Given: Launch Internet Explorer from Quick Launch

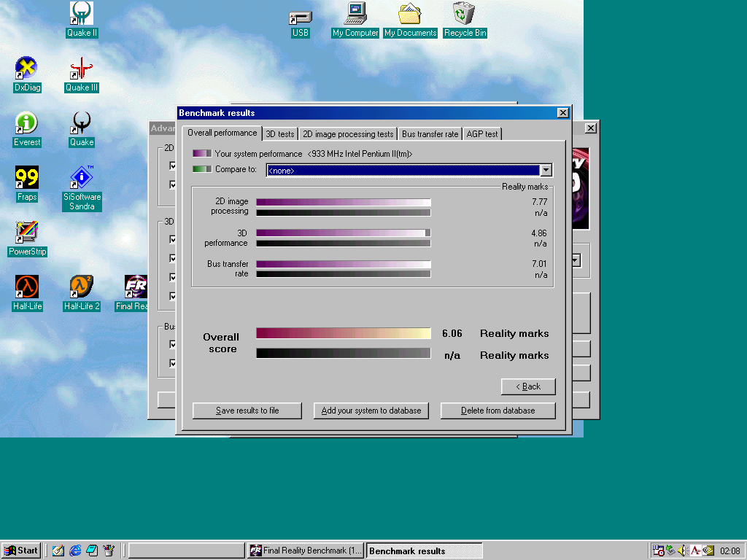Looking at the screenshot, I should [x=75, y=551].
